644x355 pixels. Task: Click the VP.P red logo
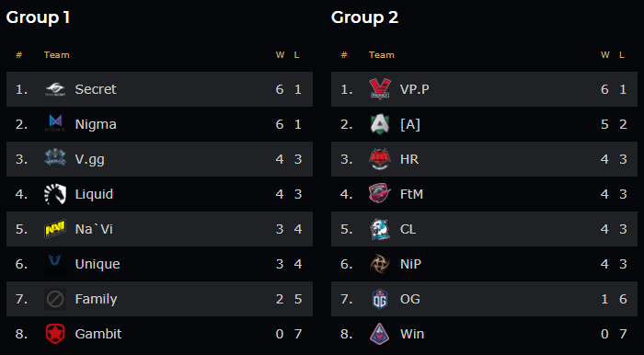pos(380,89)
